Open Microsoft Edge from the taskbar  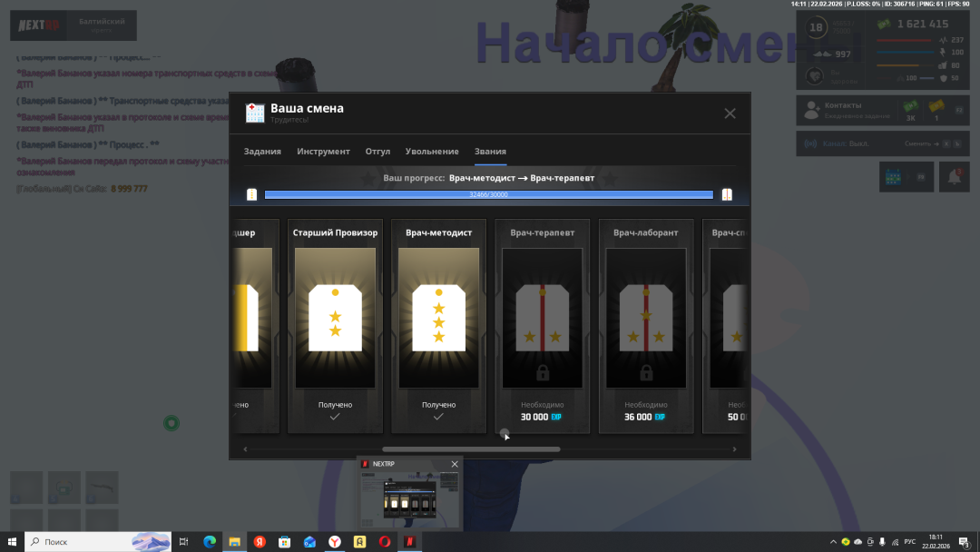(x=210, y=542)
